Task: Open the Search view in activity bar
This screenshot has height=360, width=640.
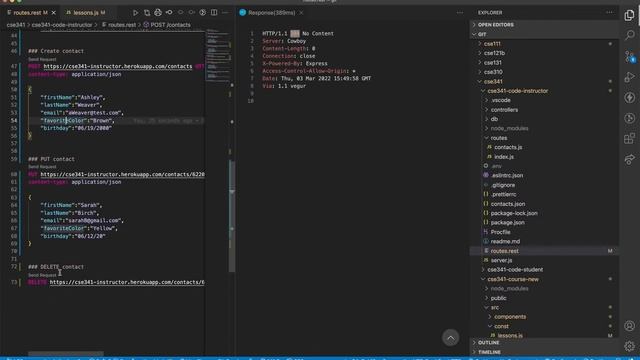Action: 629,36
